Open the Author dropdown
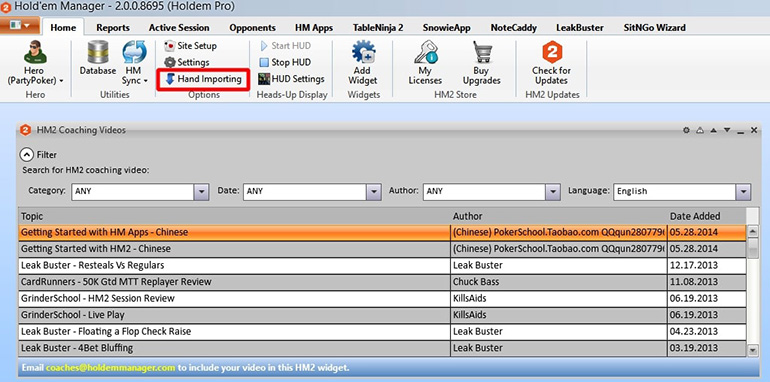The width and height of the screenshot is (770, 382). pos(553,191)
